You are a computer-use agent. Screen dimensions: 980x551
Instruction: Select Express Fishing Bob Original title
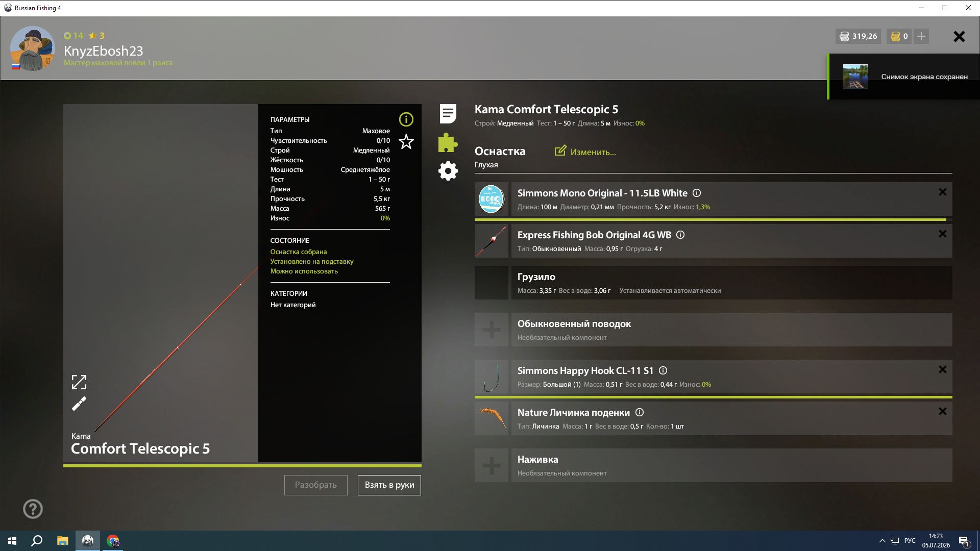pyautogui.click(x=594, y=235)
